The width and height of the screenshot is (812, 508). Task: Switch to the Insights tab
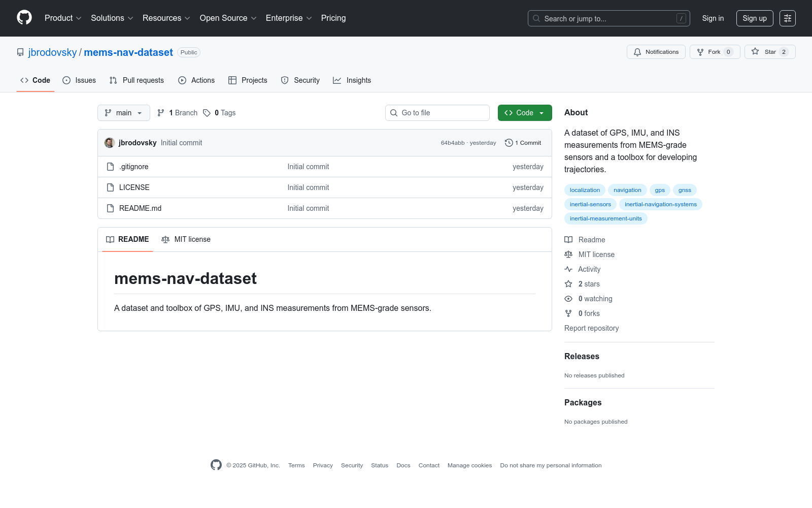[352, 80]
